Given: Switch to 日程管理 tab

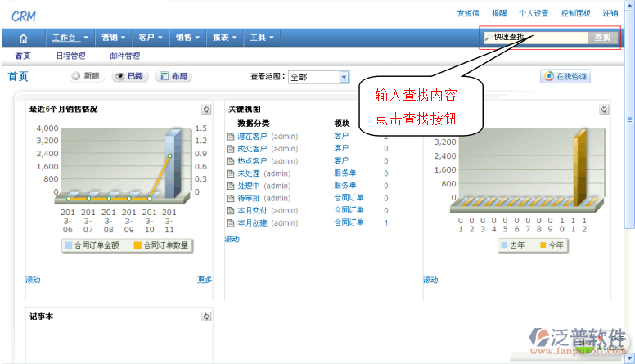Looking at the screenshot, I should coord(70,56).
